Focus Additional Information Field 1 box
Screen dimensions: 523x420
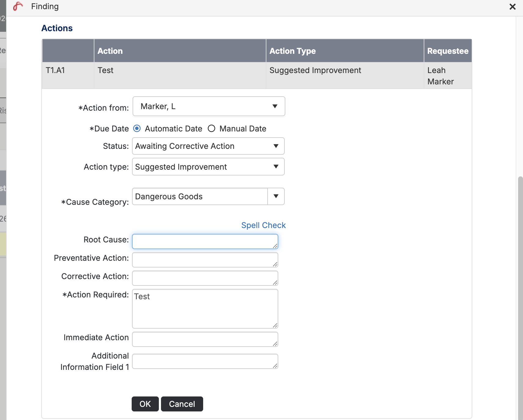[x=205, y=361]
